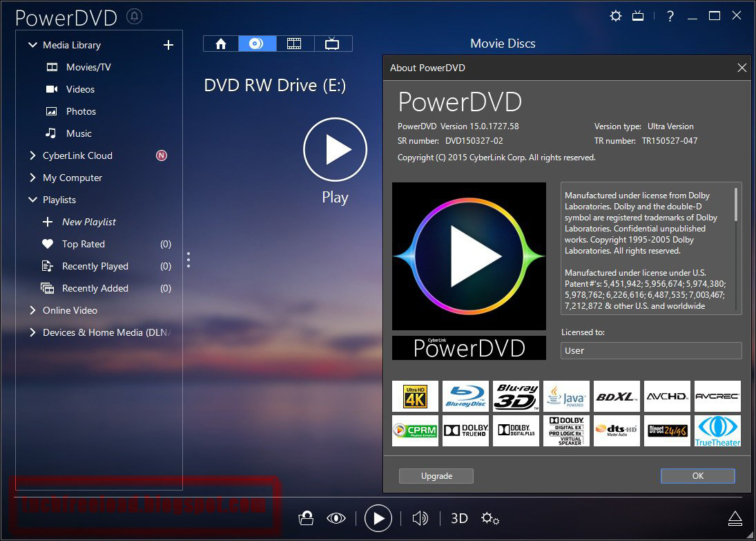Open the notification bell next to PowerDVD logo
Screen dimensions: 756x541
pos(135,17)
